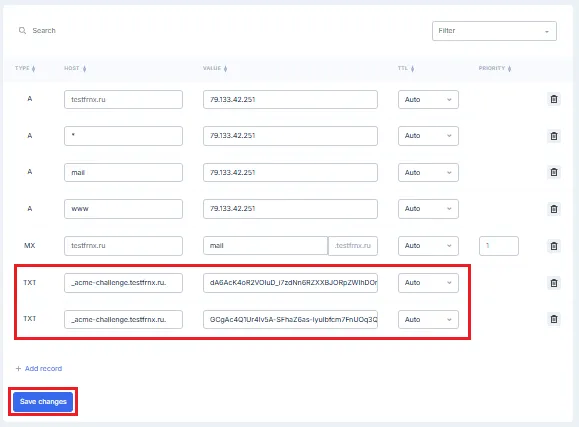Delete the www A record
Screen dimensions: 579x427
pyautogui.click(x=554, y=209)
